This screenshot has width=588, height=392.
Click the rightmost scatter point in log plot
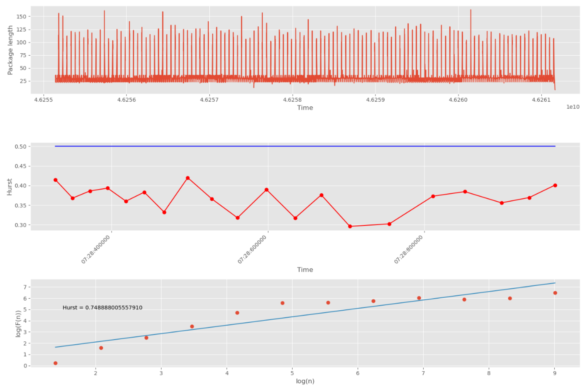(x=555, y=293)
